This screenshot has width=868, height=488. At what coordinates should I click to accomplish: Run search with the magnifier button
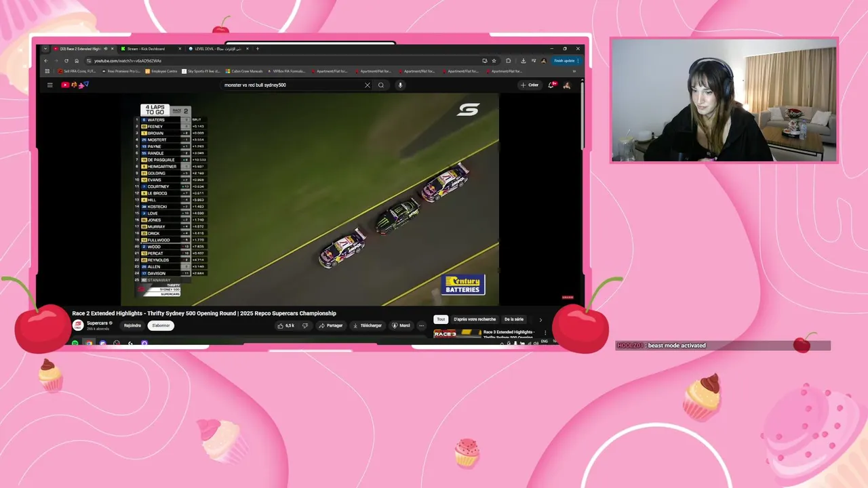(x=381, y=85)
